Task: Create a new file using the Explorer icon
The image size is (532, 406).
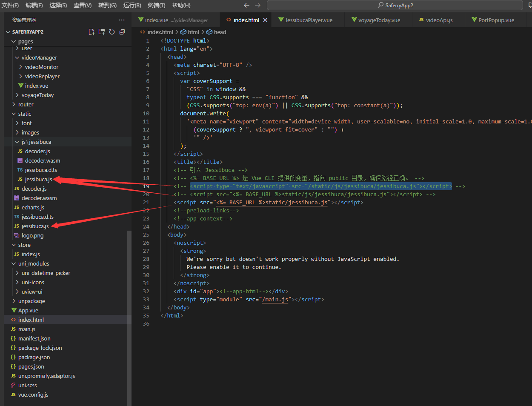Action: (x=91, y=31)
